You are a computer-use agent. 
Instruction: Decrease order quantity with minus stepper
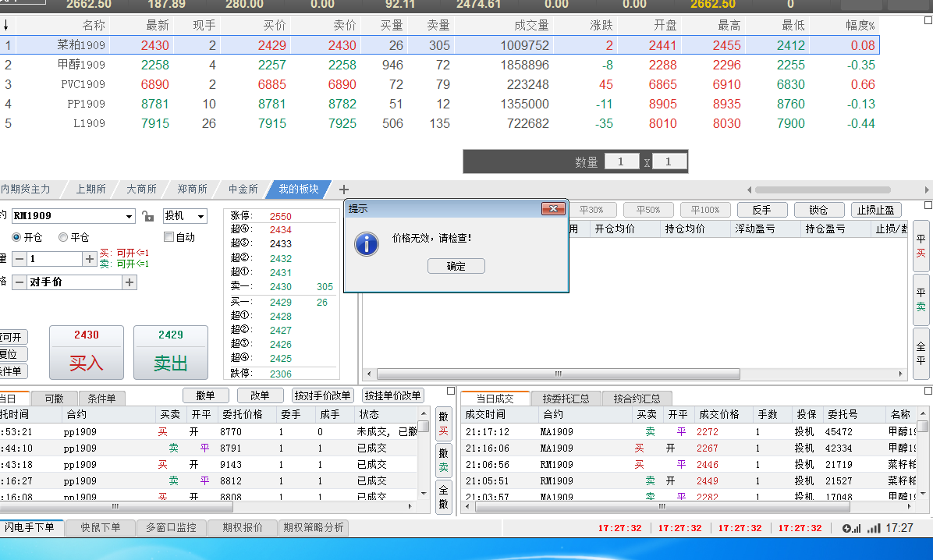click(19, 259)
